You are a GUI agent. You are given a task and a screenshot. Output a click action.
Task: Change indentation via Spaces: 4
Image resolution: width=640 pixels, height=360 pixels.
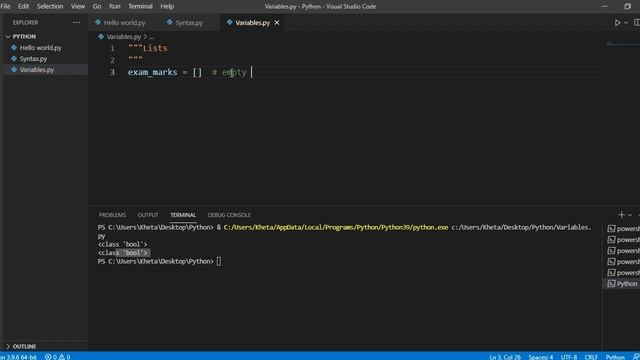coord(541,357)
